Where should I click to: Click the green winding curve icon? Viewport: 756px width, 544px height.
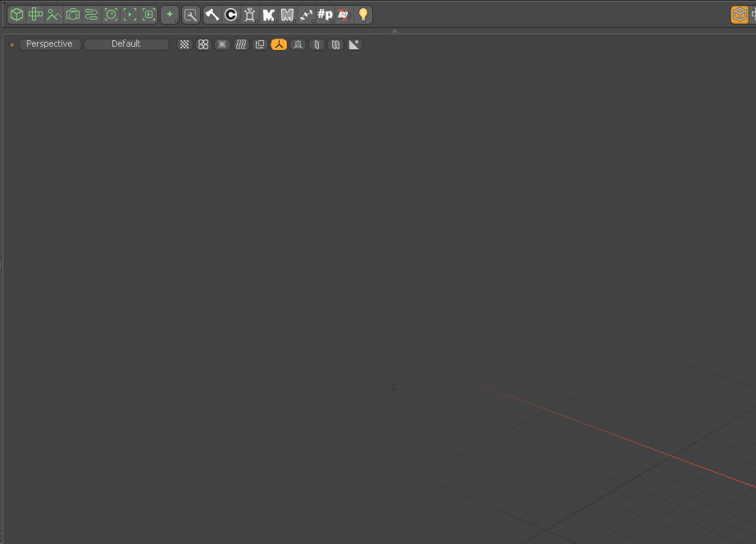coord(92,15)
